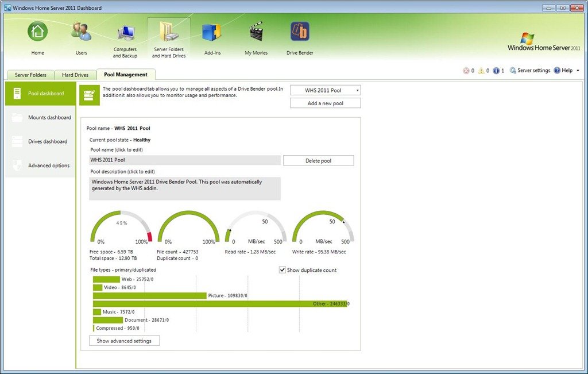588x374 pixels.
Task: Click the Web - 25752/0 bar
Action: click(x=106, y=279)
